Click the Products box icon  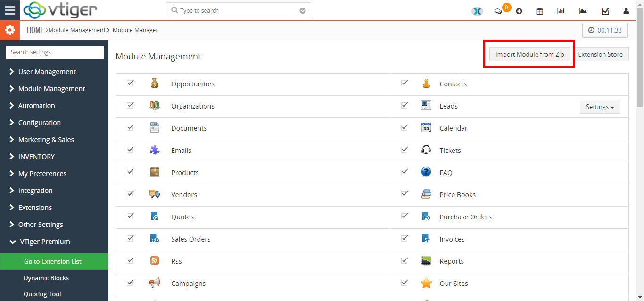(155, 172)
